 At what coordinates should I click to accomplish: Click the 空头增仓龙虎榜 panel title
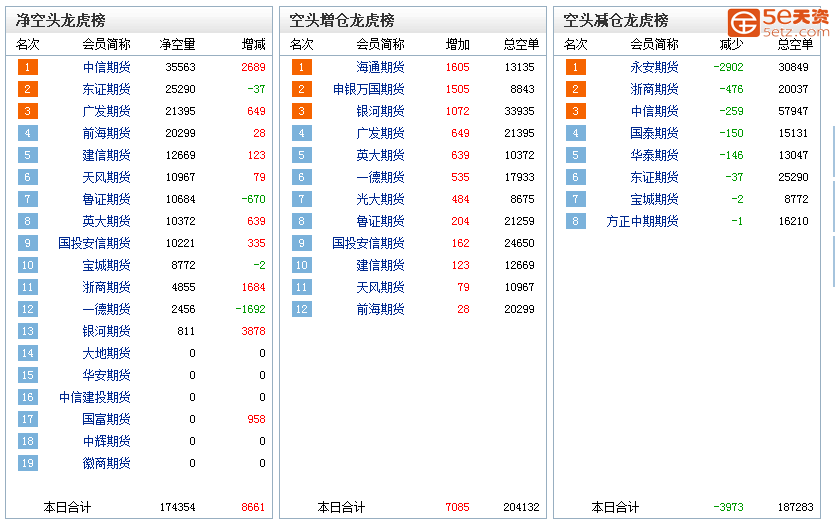pos(342,20)
